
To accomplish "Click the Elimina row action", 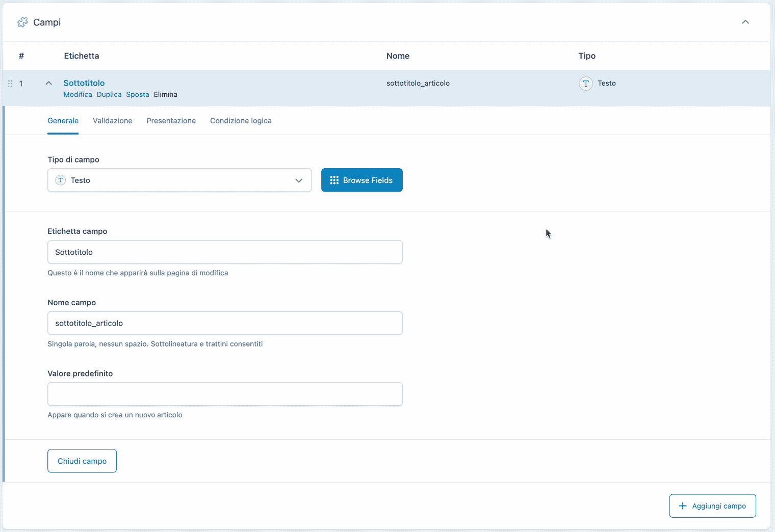I will click(x=166, y=94).
